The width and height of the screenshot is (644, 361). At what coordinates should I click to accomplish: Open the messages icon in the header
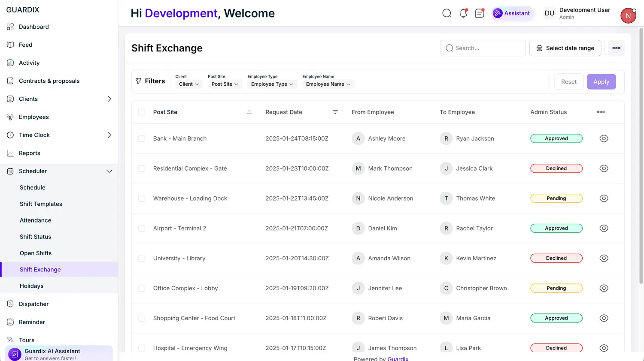point(480,13)
